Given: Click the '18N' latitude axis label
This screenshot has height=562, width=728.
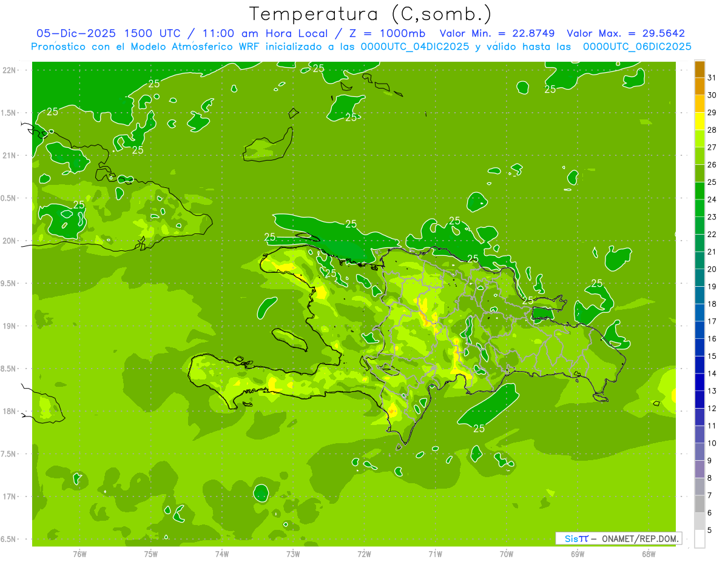Looking at the screenshot, I should pyautogui.click(x=8, y=411).
